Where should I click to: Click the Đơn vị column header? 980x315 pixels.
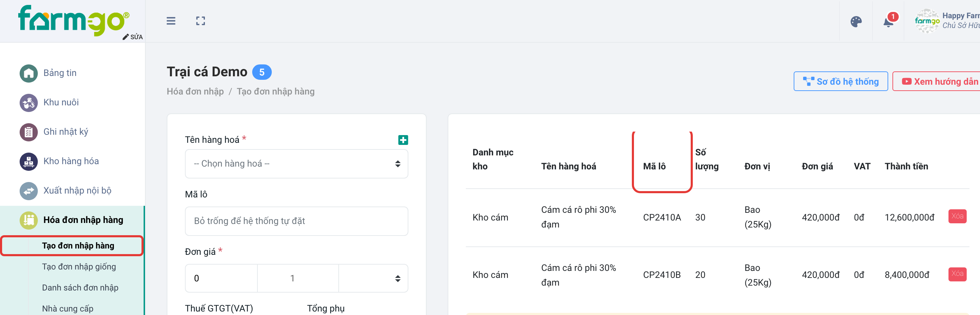point(757,167)
